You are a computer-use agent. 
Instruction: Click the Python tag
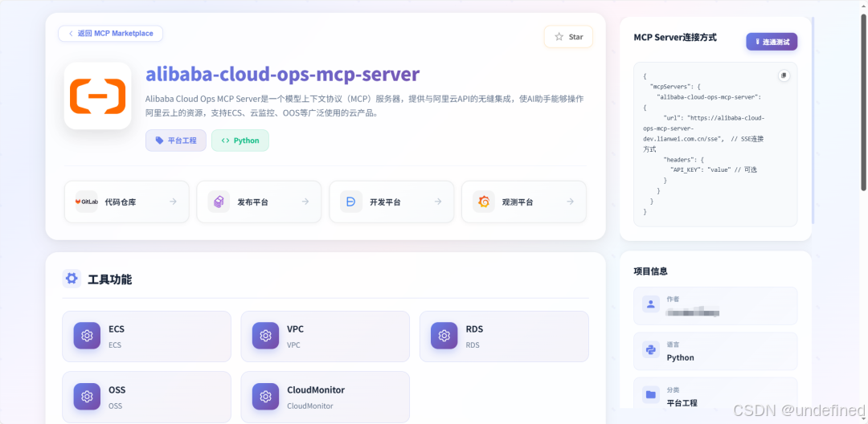pyautogui.click(x=240, y=141)
